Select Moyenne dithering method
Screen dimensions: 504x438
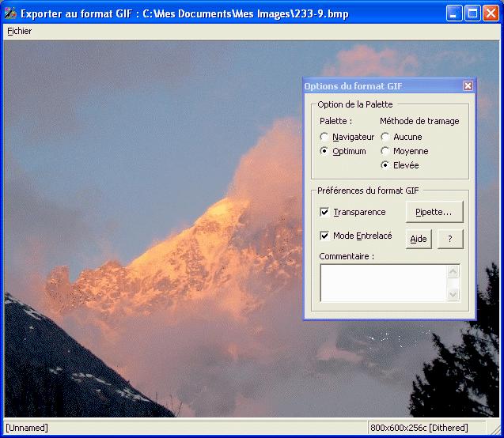click(385, 151)
